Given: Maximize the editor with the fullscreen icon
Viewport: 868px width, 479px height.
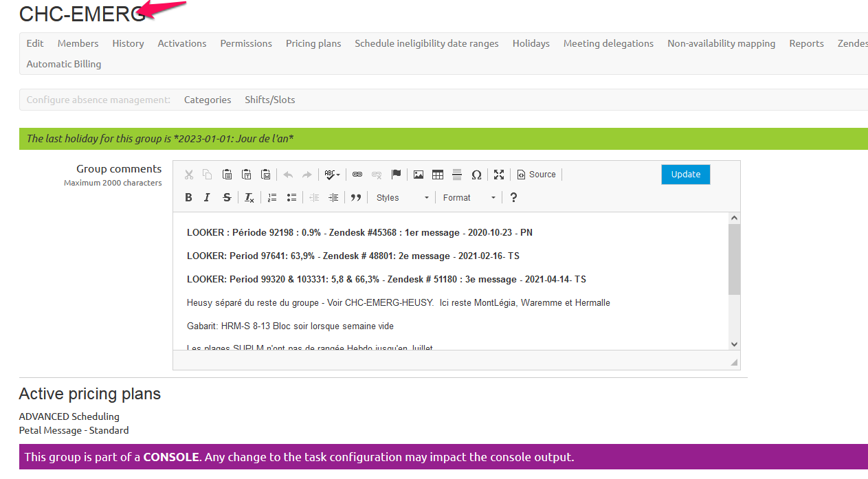Looking at the screenshot, I should coord(499,175).
